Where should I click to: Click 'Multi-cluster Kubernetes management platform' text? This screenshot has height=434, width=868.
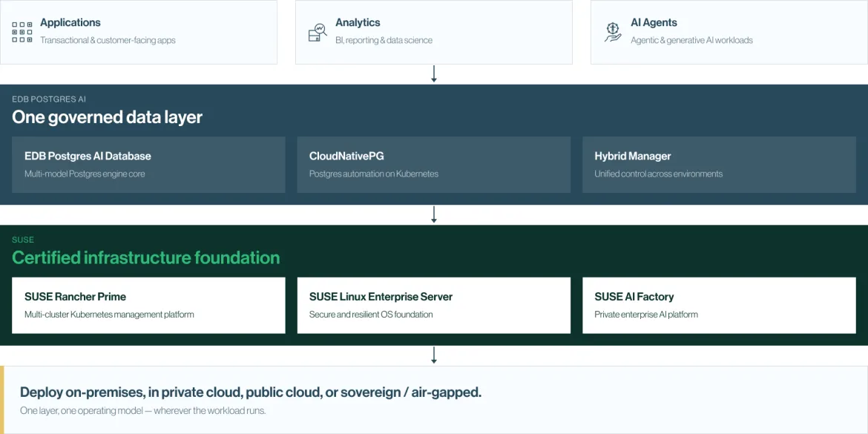click(x=109, y=315)
